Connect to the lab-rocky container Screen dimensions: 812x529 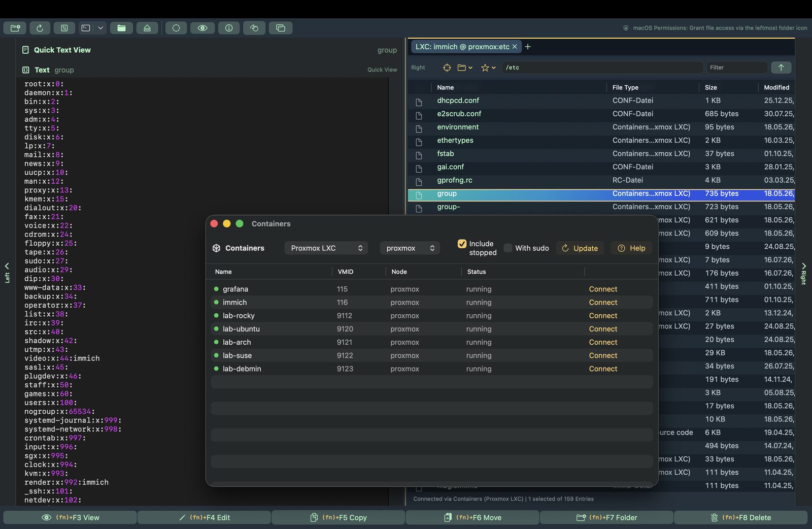click(603, 315)
